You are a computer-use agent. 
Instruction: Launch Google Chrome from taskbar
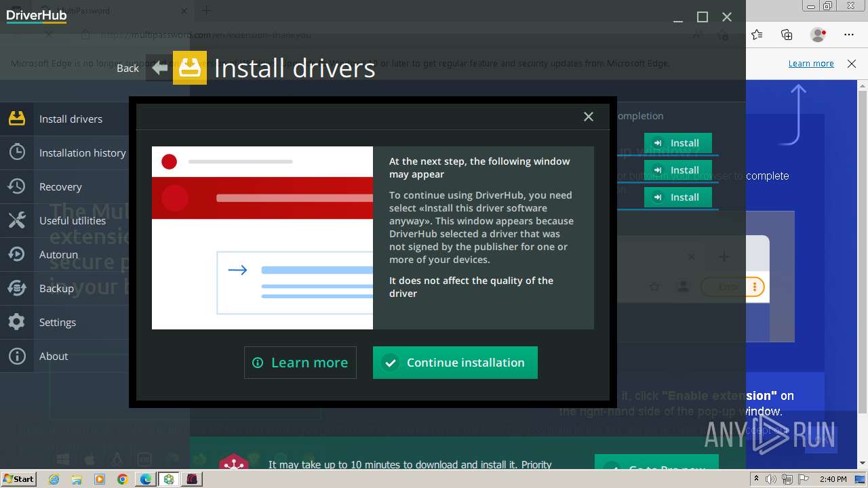click(x=122, y=479)
